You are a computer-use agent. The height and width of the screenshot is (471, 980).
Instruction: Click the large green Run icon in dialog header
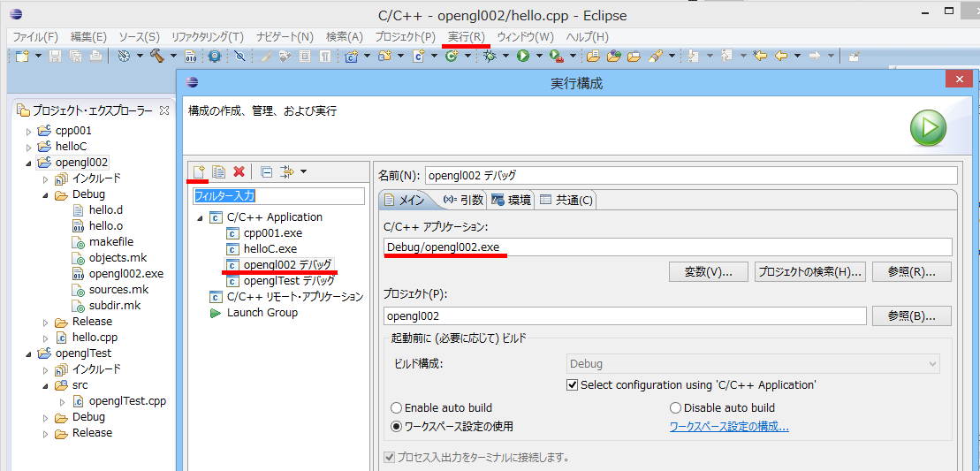tap(928, 127)
